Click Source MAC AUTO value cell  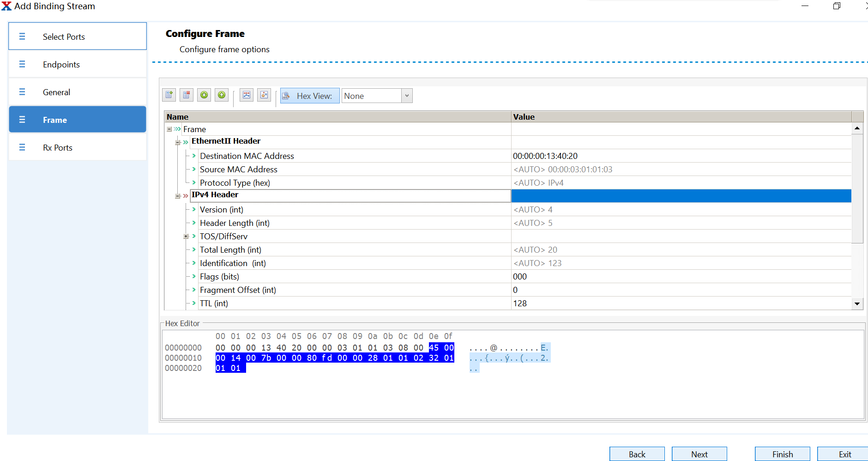(x=681, y=170)
